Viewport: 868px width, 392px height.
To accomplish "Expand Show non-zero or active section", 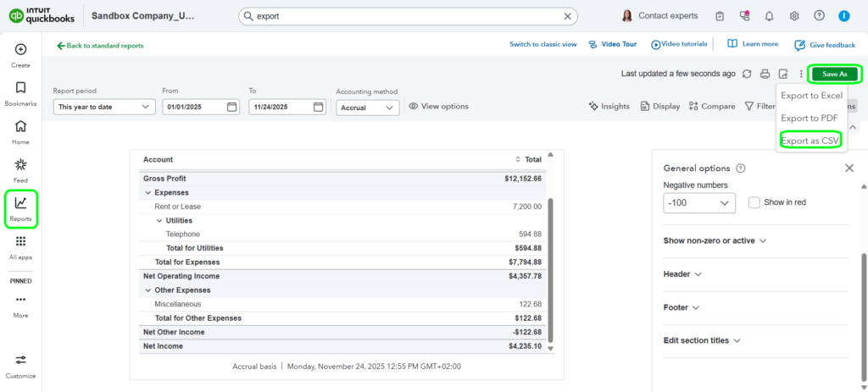I will click(x=715, y=241).
